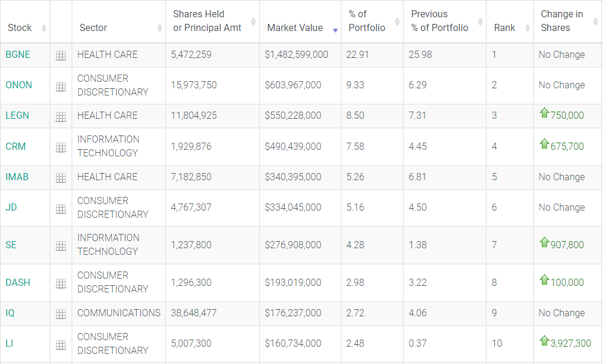The width and height of the screenshot is (603, 364).
Task: Click portfolio percentage 4.28
Action: click(355, 245)
